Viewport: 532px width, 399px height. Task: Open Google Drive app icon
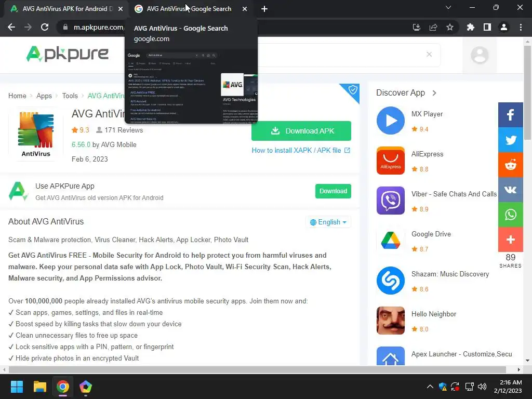point(391,241)
